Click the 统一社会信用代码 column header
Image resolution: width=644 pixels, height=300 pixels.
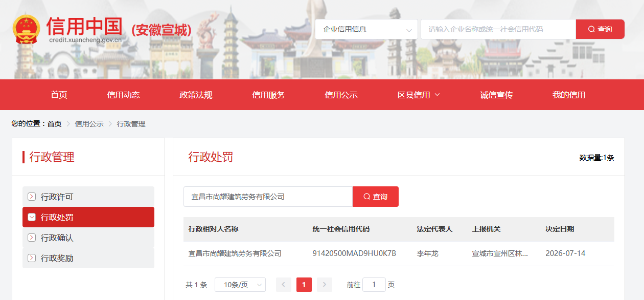[x=341, y=229]
